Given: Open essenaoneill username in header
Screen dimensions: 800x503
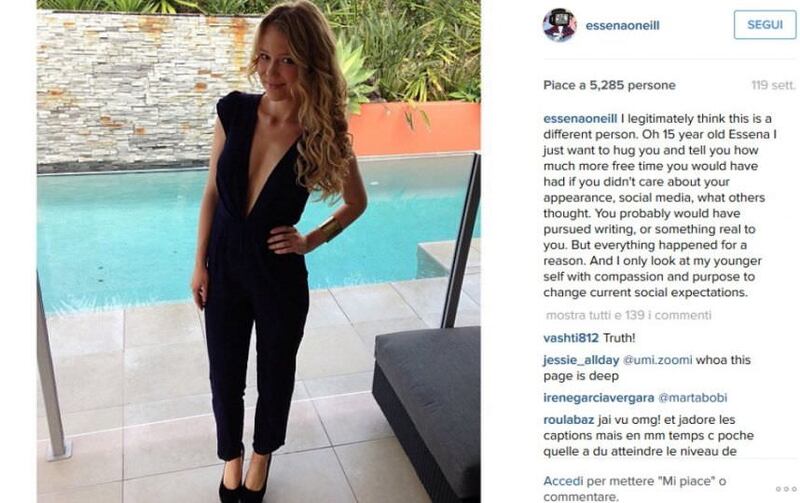Looking at the screenshot, I should 622,26.
